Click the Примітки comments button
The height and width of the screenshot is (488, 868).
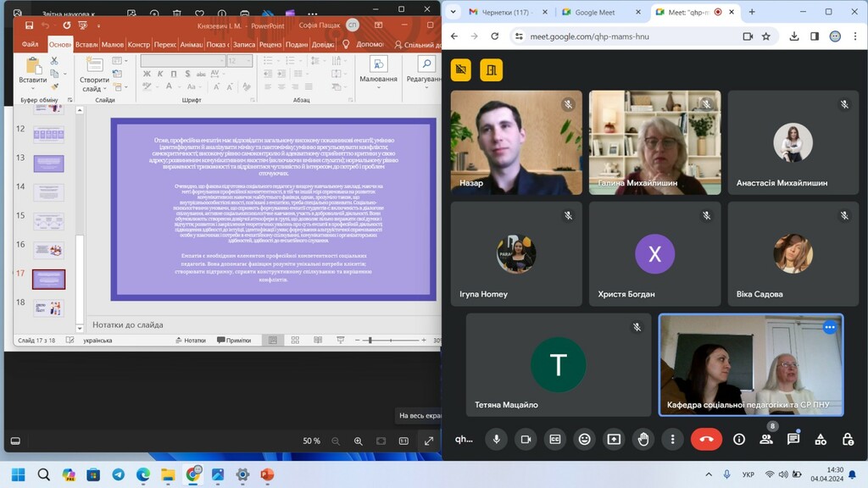[233, 340]
